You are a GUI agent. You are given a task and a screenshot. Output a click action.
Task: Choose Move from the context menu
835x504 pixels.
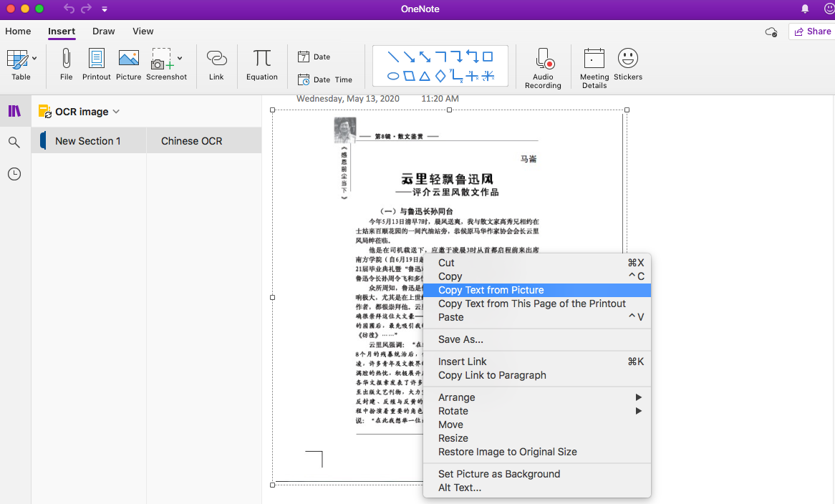point(537,425)
